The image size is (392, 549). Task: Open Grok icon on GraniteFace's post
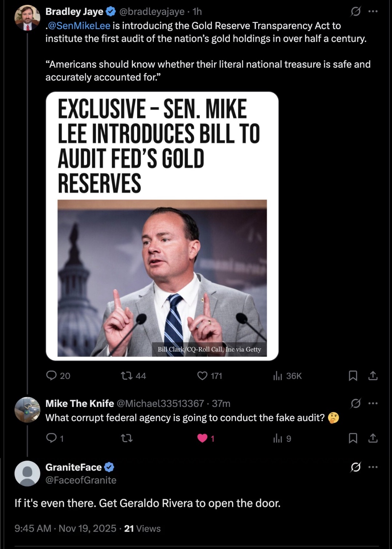[355, 467]
